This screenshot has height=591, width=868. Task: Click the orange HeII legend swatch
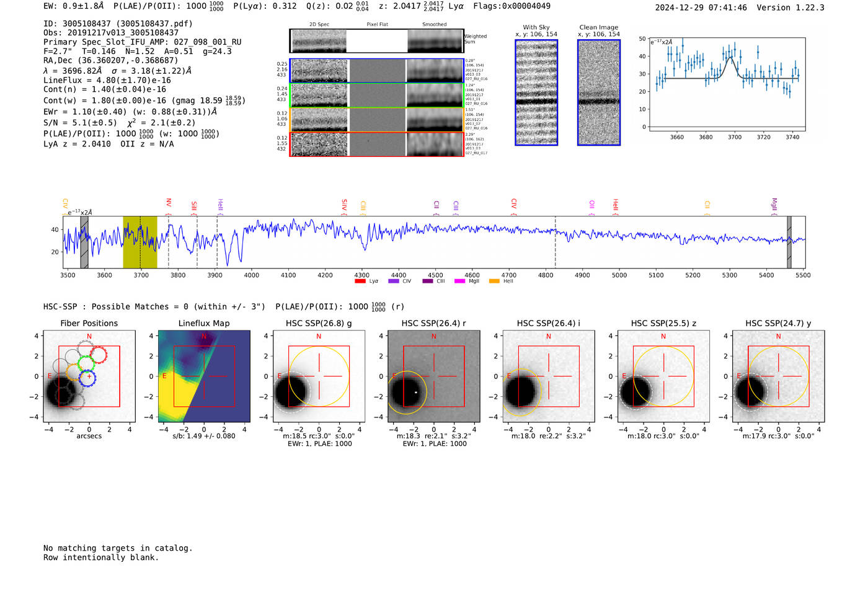click(494, 282)
